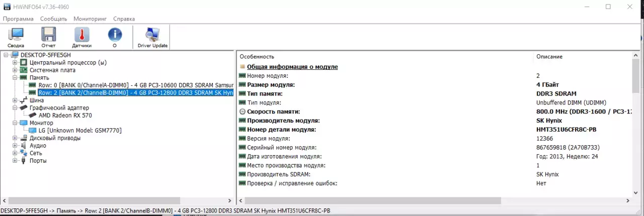Select Row: 2 BANK 2 SK Hynix module
This screenshot has width=644, height=216.
point(136,92)
